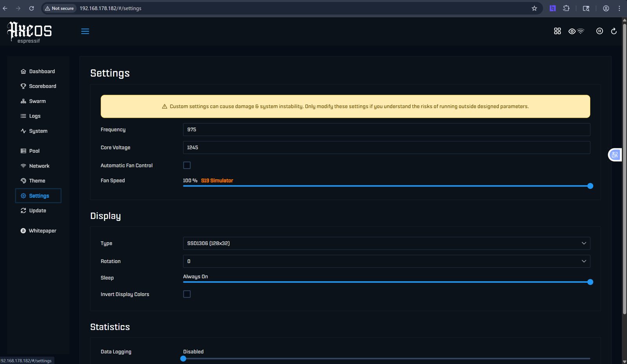This screenshot has width=627, height=364.
Task: Click the floating translate widget icon
Action: (x=615, y=155)
